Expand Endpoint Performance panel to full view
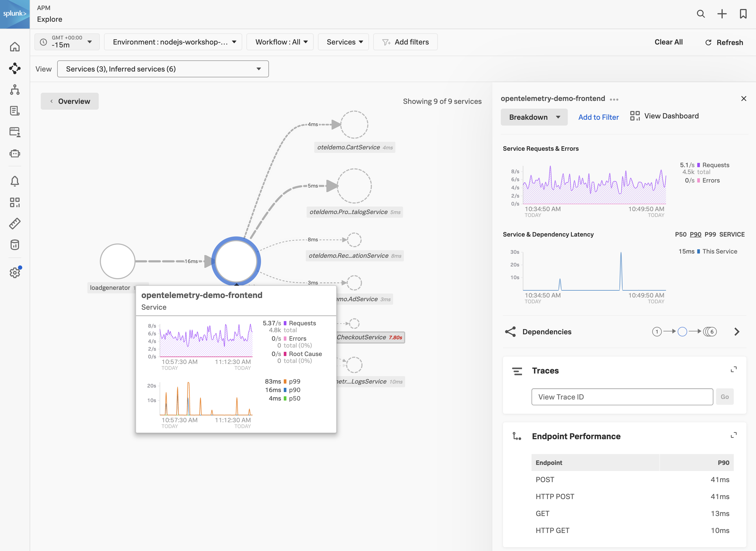 (x=733, y=435)
